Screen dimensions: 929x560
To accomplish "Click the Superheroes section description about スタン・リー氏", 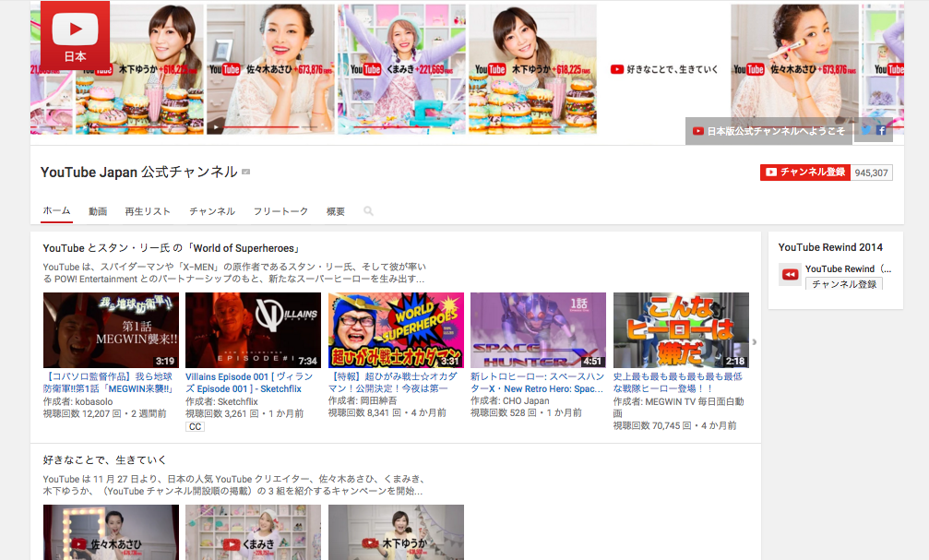I will click(234, 273).
